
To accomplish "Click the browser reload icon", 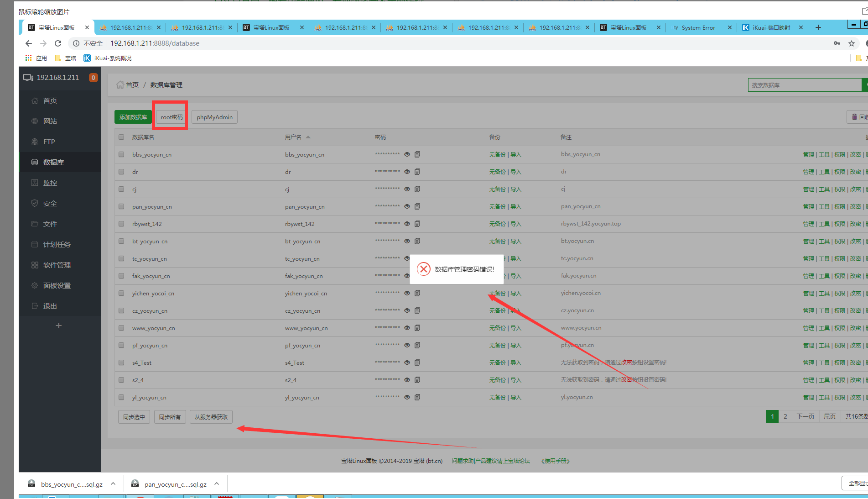I will pyautogui.click(x=58, y=43).
